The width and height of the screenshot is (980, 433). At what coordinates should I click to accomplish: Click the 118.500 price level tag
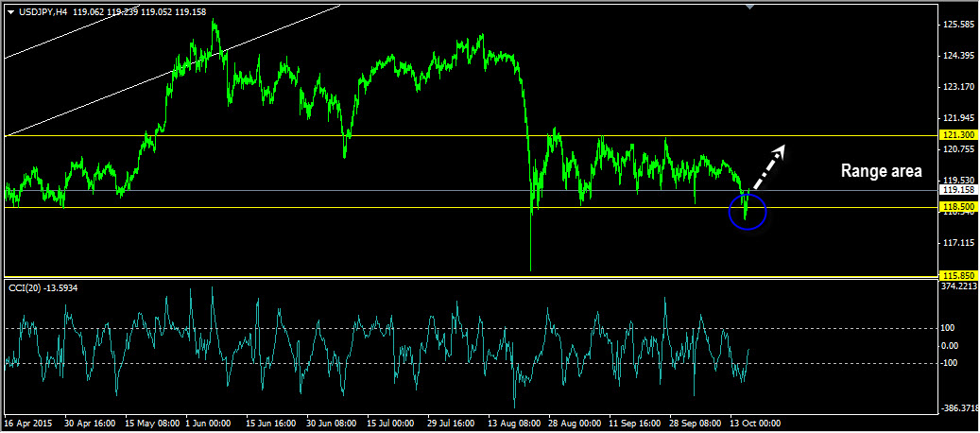[958, 206]
